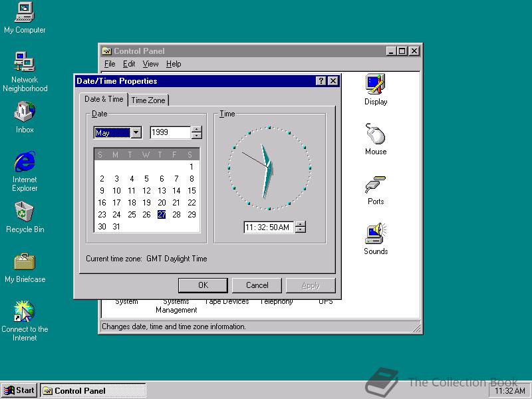Close the Date/Time Properties dialog
Viewport: 532px width, 399px height.
pos(333,80)
